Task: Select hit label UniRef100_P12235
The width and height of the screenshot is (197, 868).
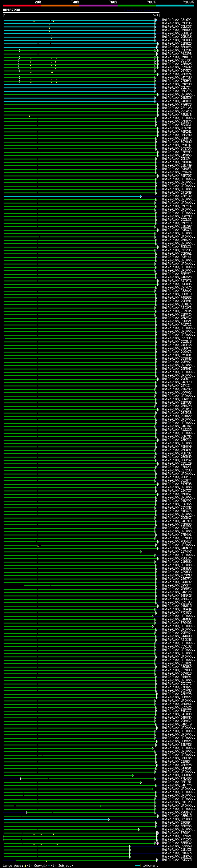Action: 176,430
